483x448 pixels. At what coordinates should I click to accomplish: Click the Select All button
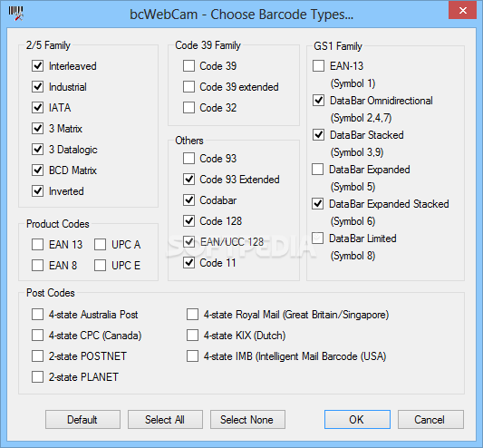pos(165,419)
